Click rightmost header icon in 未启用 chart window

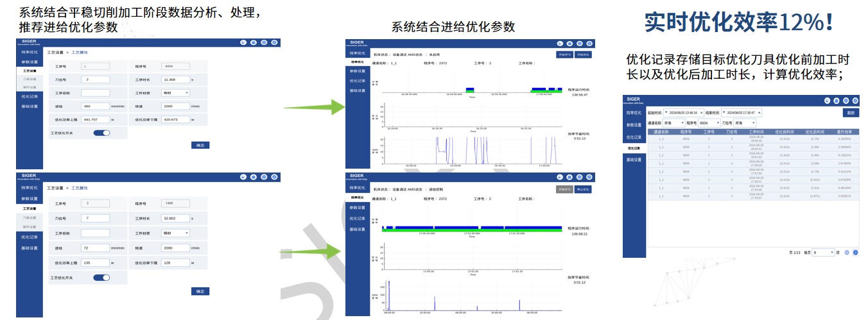point(589,43)
